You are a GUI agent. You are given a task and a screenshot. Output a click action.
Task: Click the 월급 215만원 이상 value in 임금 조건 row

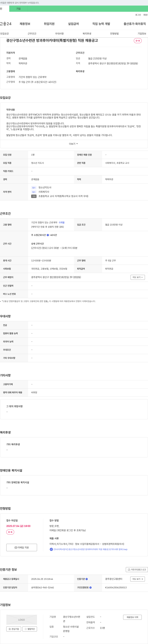point(114,225)
